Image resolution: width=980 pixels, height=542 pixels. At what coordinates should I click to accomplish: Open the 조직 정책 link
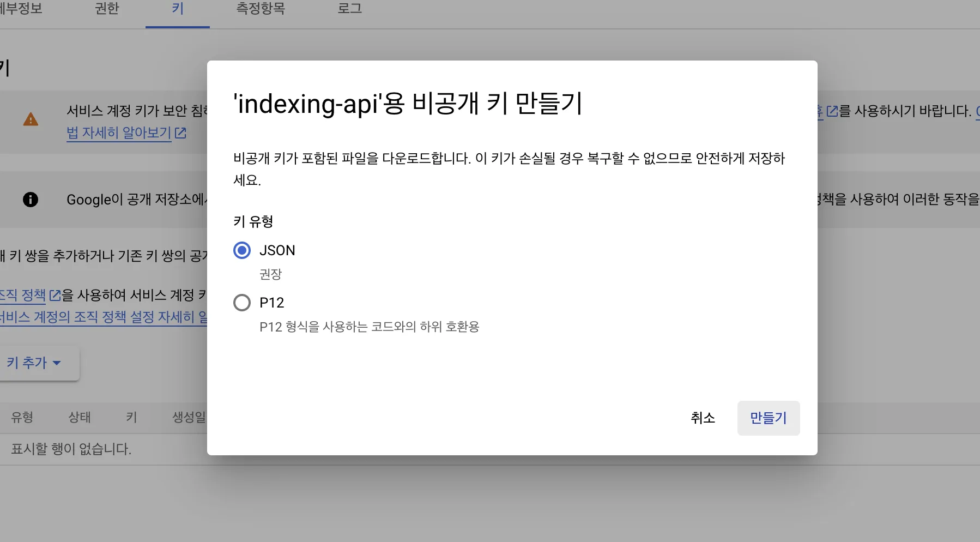click(x=23, y=296)
